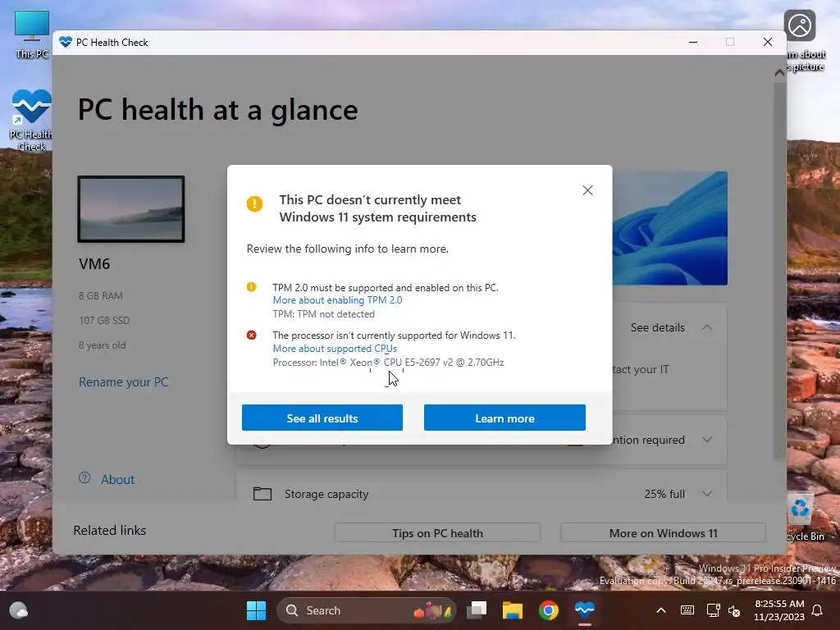Open the notifications bell icon
Viewport: 840px width, 630px height.
(818, 610)
